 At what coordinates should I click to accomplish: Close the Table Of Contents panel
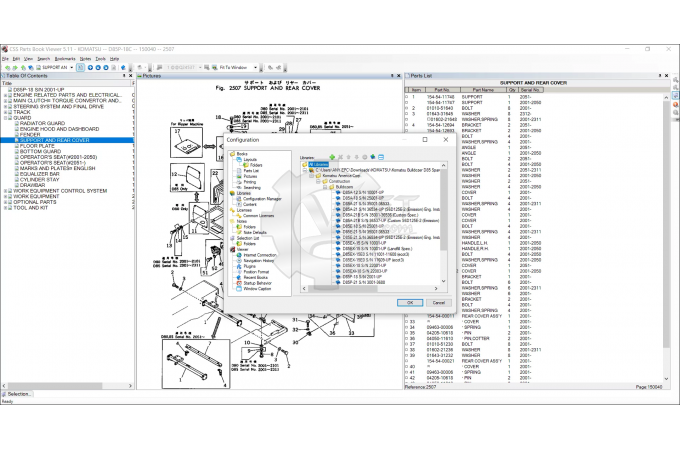131,76
